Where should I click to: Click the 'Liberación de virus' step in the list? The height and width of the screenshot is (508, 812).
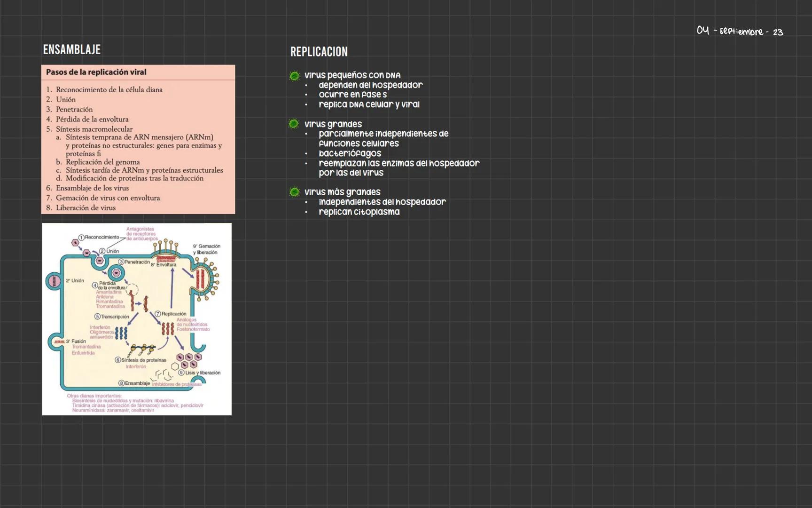click(86, 207)
